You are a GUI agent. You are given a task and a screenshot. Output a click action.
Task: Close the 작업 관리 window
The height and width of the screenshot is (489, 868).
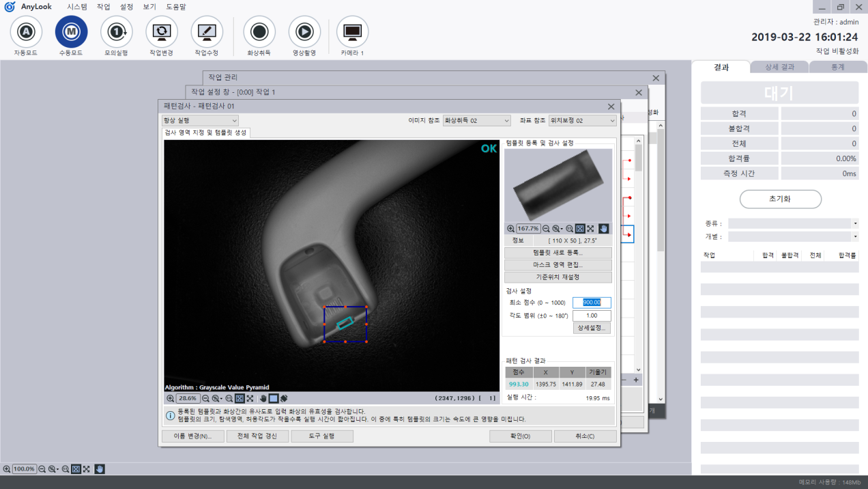pos(656,78)
